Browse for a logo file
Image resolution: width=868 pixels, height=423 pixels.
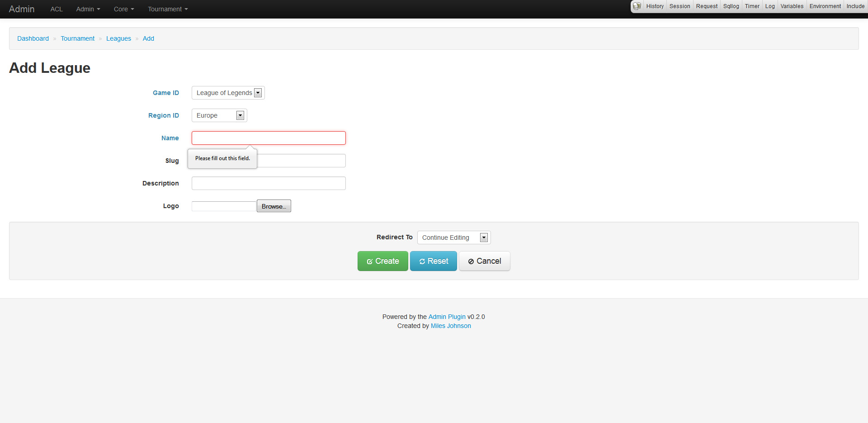274,206
